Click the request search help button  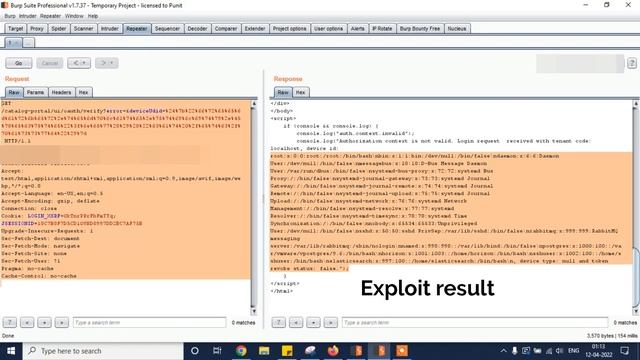[10, 322]
